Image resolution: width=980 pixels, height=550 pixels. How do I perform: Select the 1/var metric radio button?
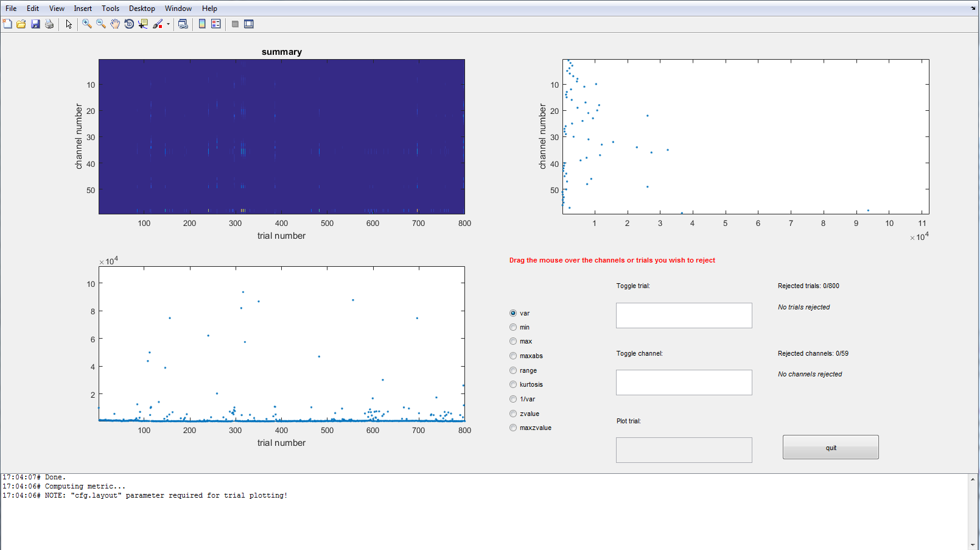(513, 399)
